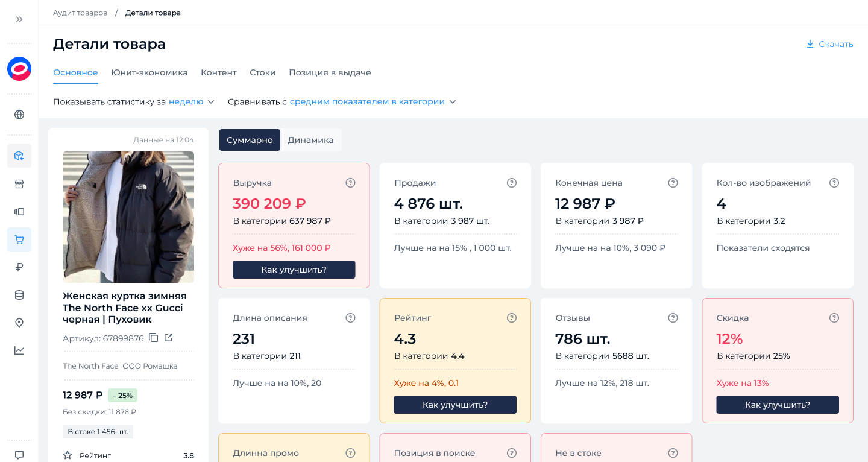Open the Контент tab
Image resolution: width=868 pixels, height=462 pixels.
pos(219,73)
